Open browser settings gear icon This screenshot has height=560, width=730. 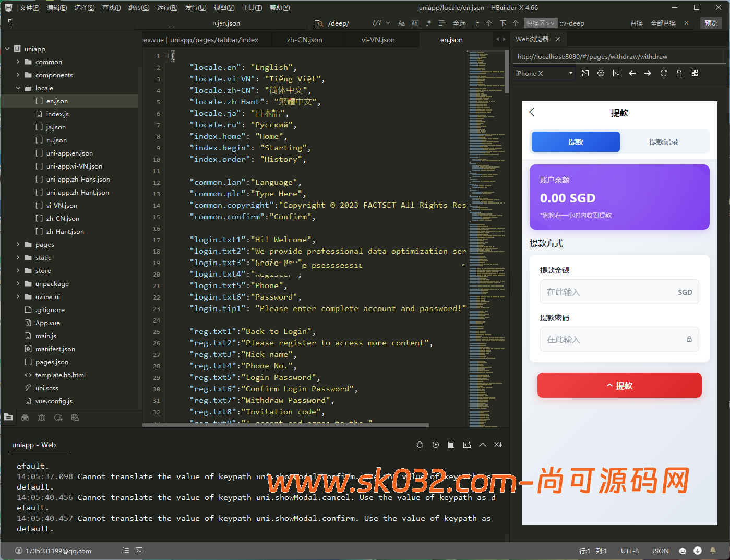(x=601, y=73)
